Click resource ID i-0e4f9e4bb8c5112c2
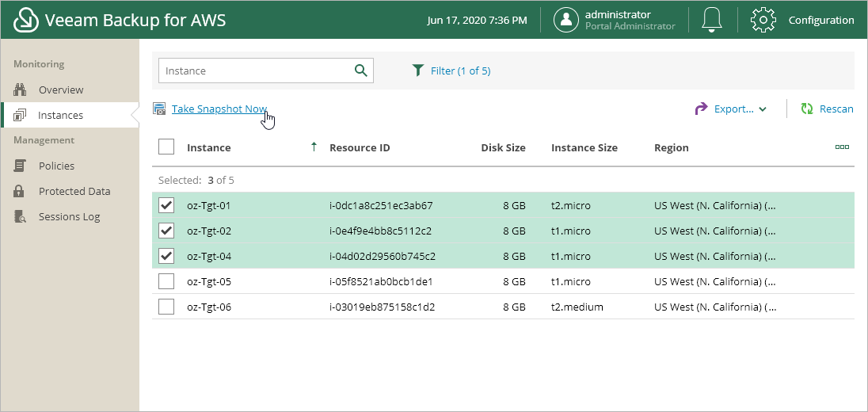Screen dimensions: 868x412 tap(380, 231)
